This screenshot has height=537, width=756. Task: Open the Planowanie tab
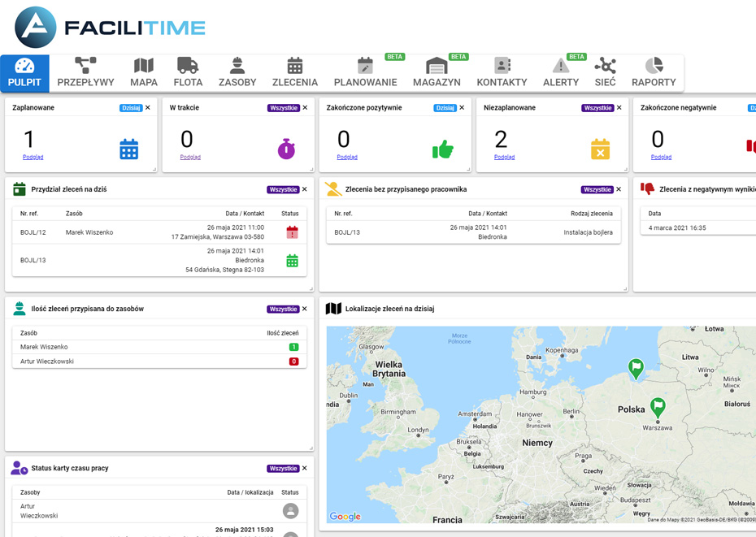click(365, 71)
